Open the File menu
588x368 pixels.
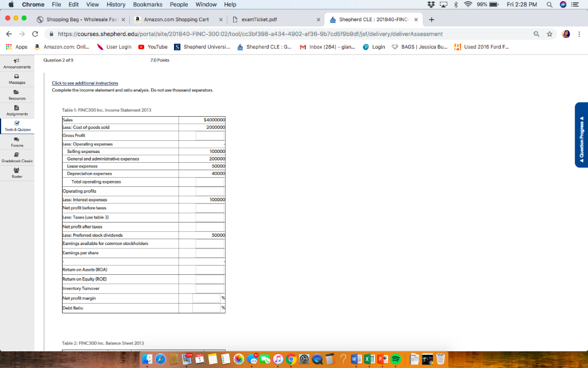coord(57,5)
